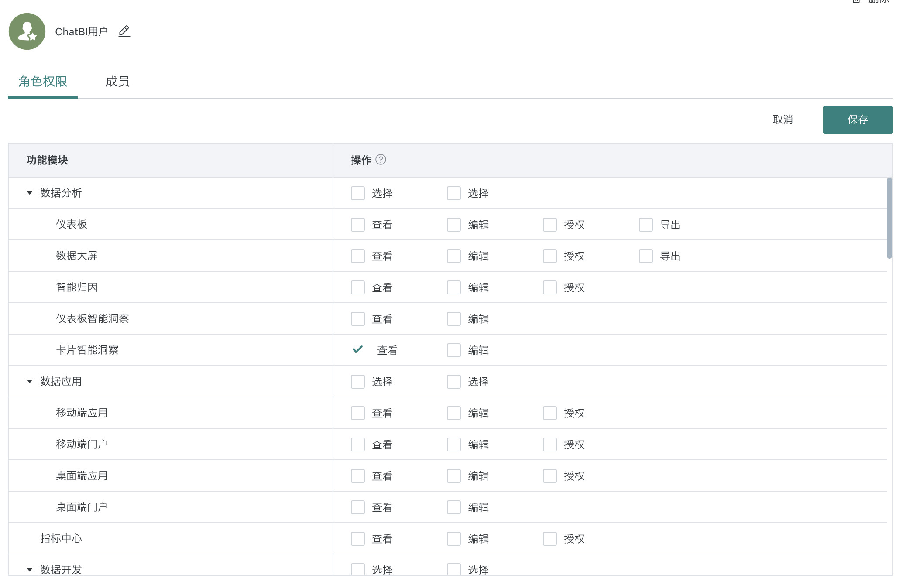This screenshot has width=906, height=588.
Task: Click the help question-mark icon next to 操作
Action: [x=381, y=160]
